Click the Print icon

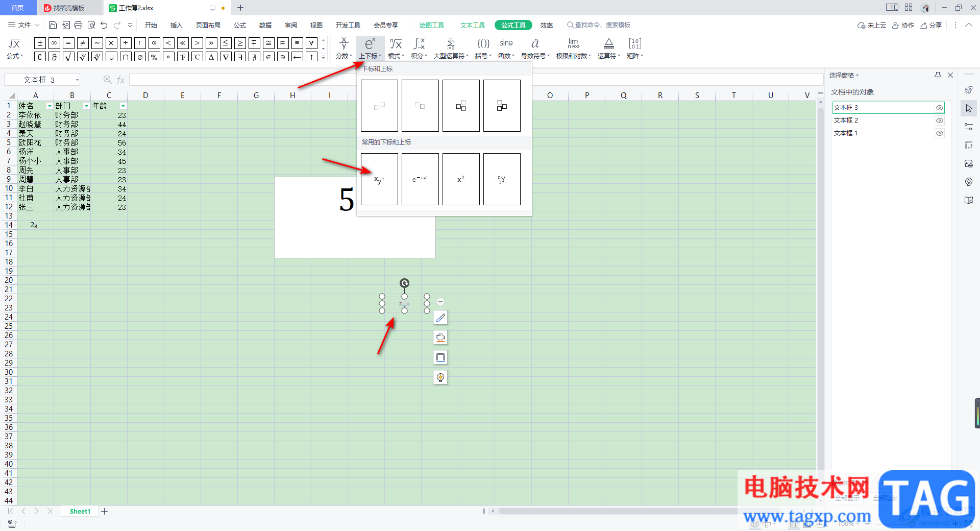[78, 25]
